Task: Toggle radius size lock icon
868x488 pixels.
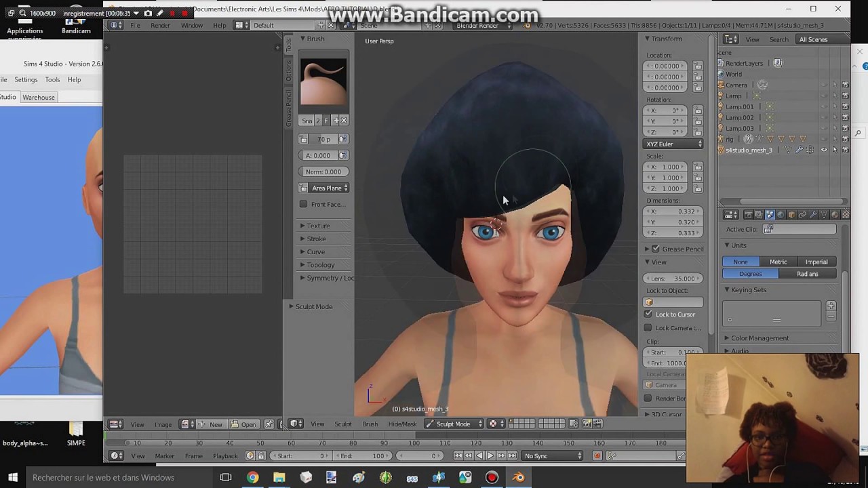Action: pos(304,139)
